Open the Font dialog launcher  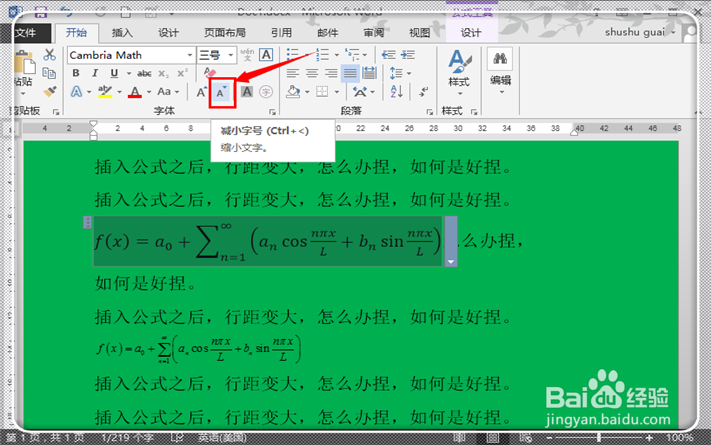[x=272, y=112]
